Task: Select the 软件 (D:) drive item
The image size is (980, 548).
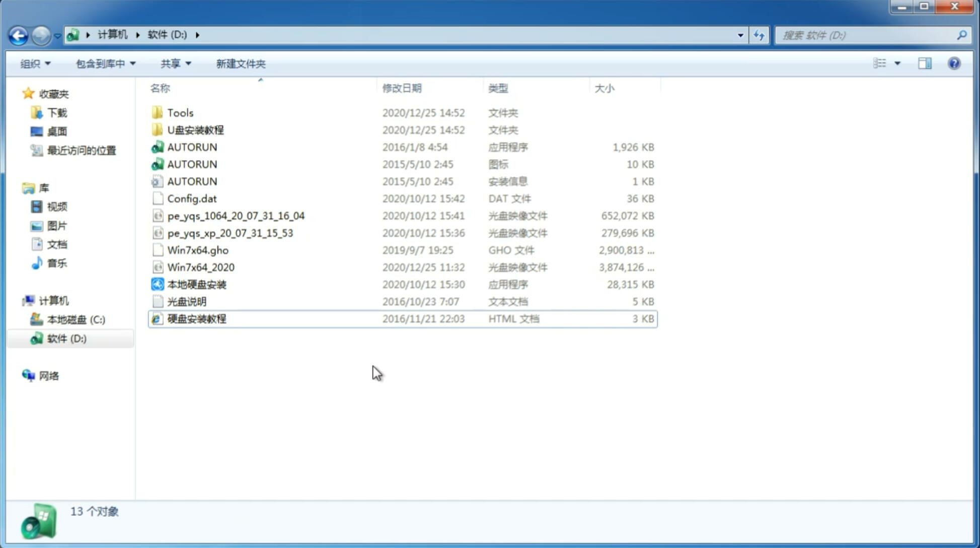Action: click(x=65, y=338)
